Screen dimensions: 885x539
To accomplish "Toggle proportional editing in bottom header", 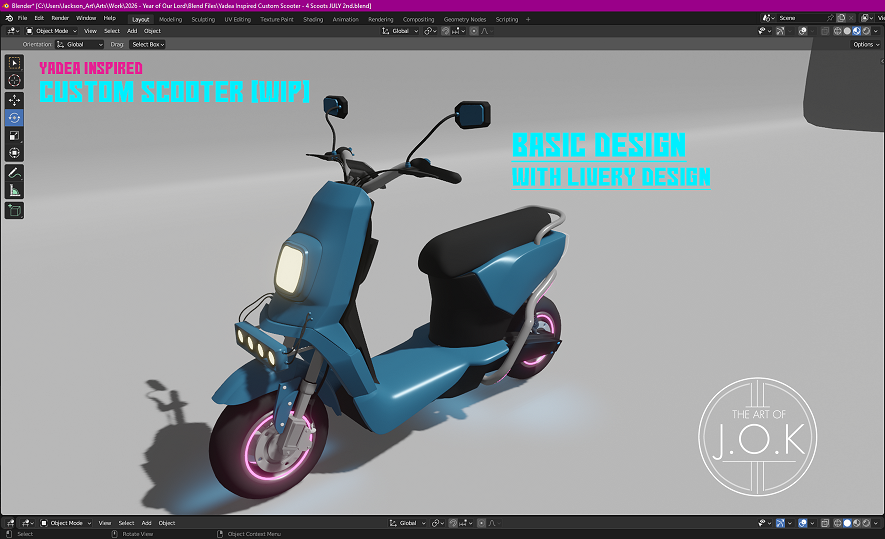I will [481, 523].
